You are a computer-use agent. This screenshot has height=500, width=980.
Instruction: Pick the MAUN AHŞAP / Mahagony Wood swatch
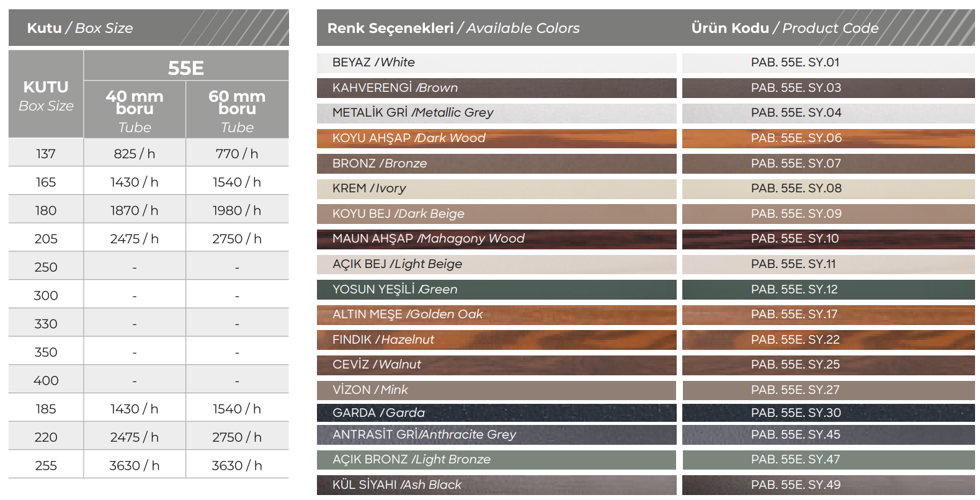tap(496, 239)
